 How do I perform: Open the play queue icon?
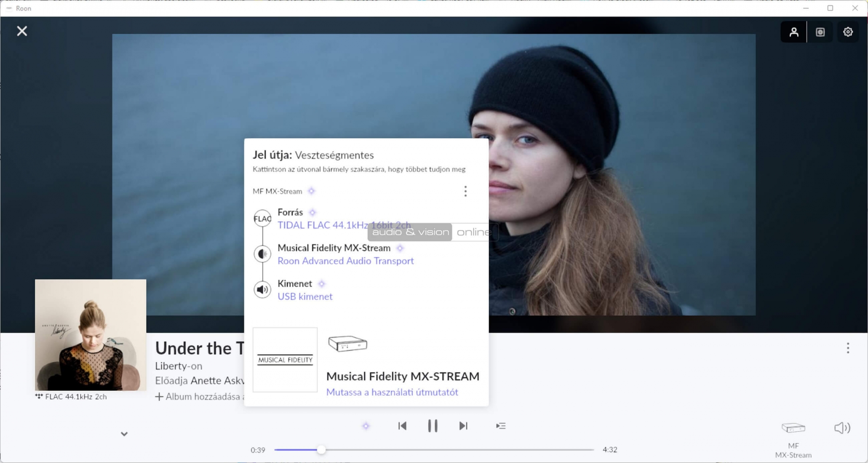point(501,426)
